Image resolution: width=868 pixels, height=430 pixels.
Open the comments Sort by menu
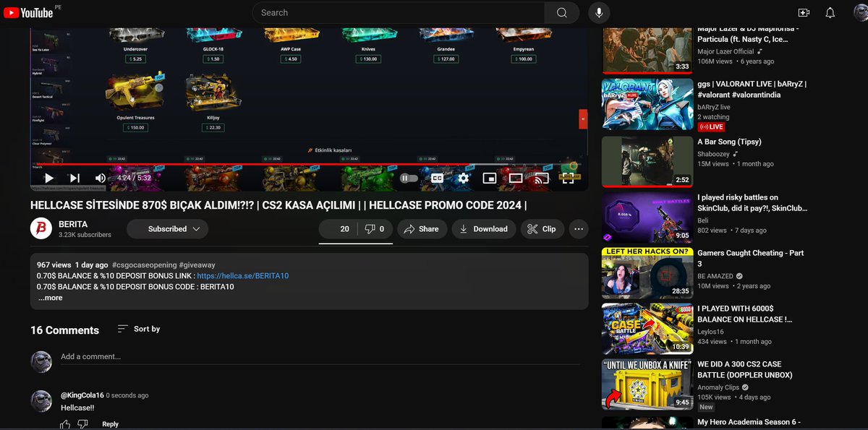tap(139, 329)
